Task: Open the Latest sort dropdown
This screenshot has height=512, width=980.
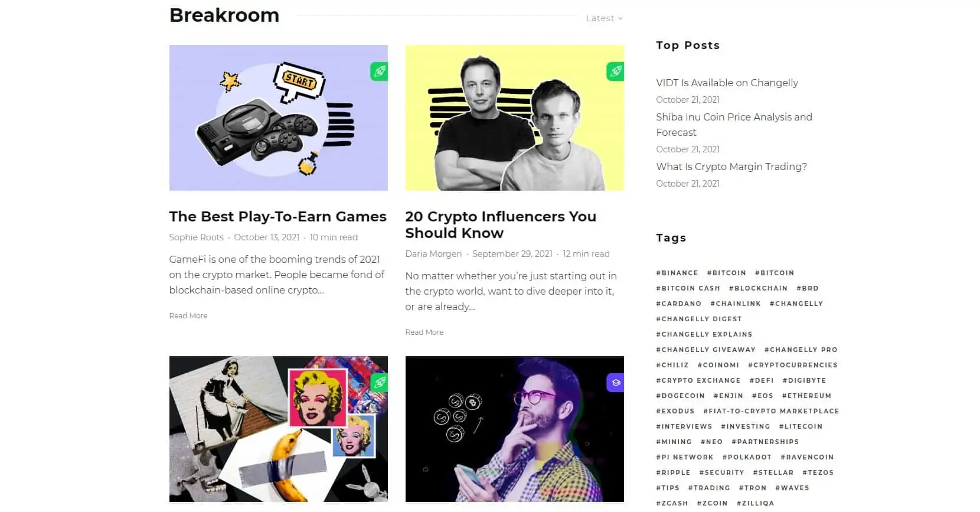Action: [604, 18]
